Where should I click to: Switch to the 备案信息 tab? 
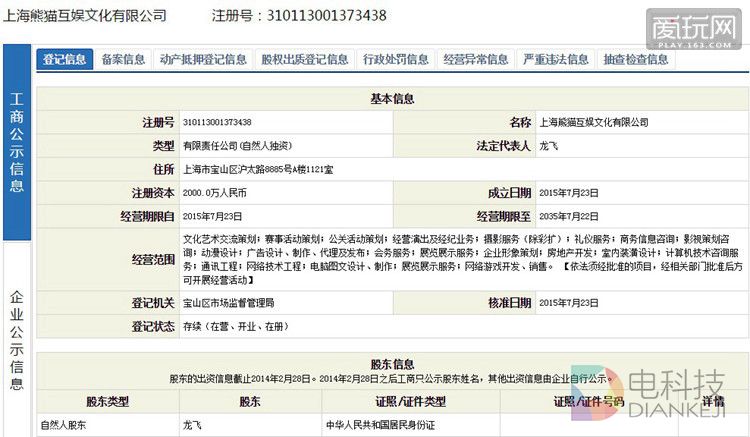[122, 60]
